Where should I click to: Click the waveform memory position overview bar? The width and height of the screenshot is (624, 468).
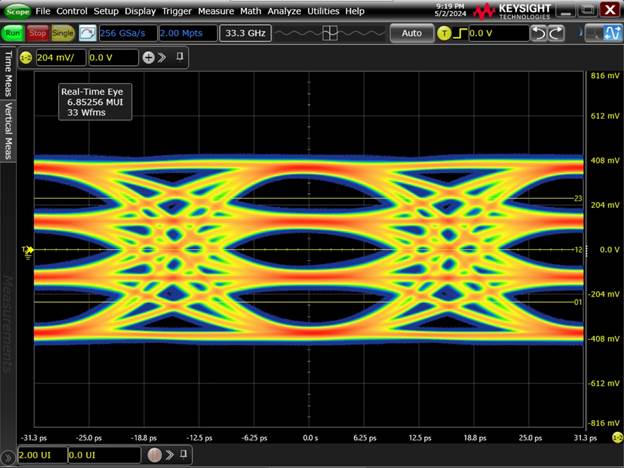330,33
